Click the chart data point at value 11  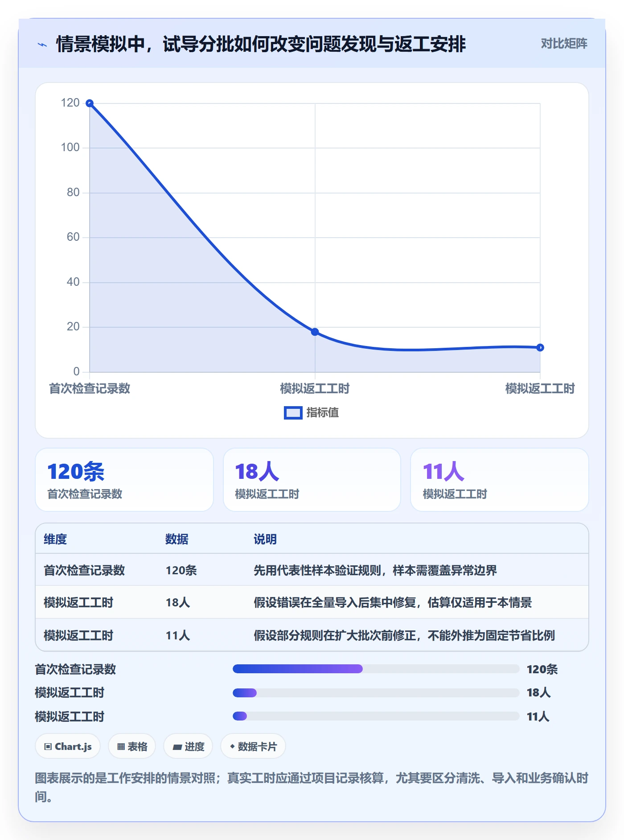coord(540,347)
